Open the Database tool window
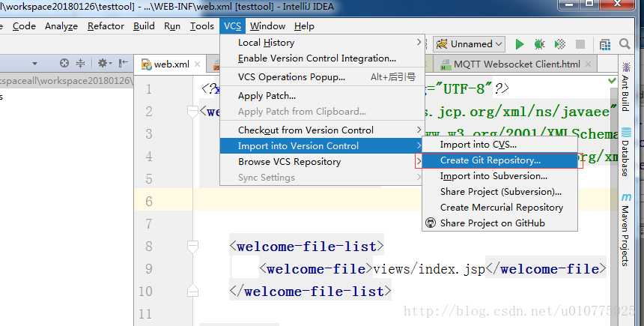 coord(625,152)
